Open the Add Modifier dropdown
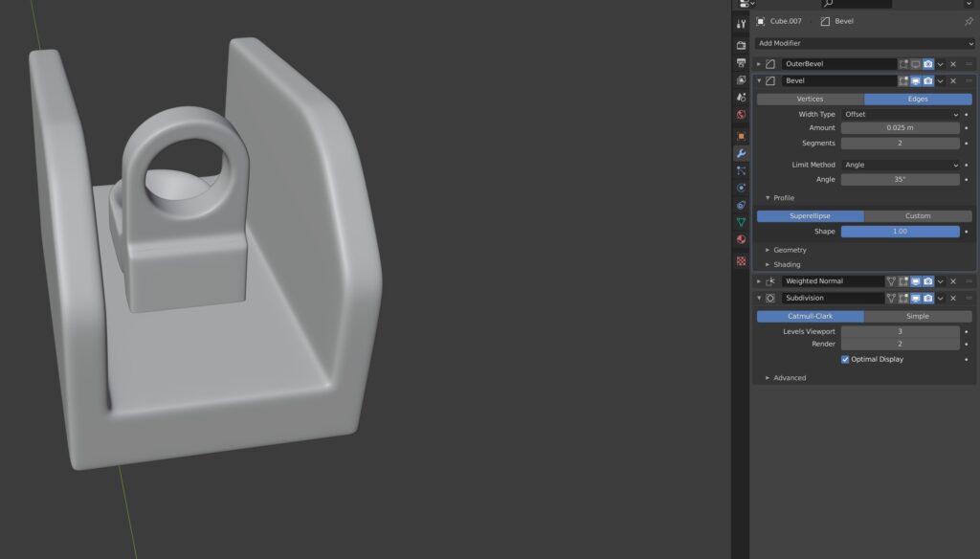This screenshot has width=980, height=559. click(861, 43)
